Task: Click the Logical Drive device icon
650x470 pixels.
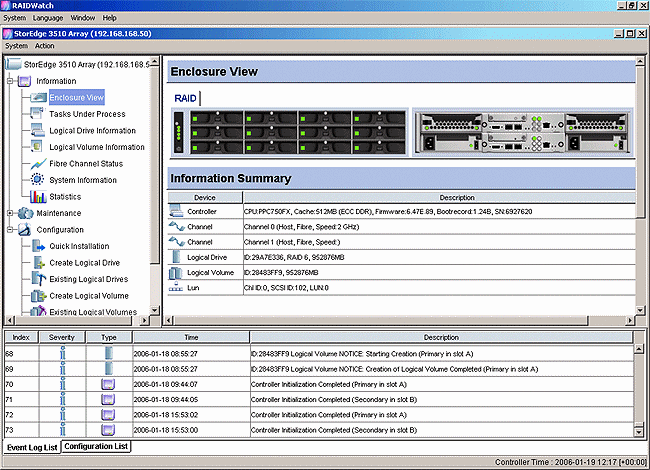Action: tap(176, 257)
